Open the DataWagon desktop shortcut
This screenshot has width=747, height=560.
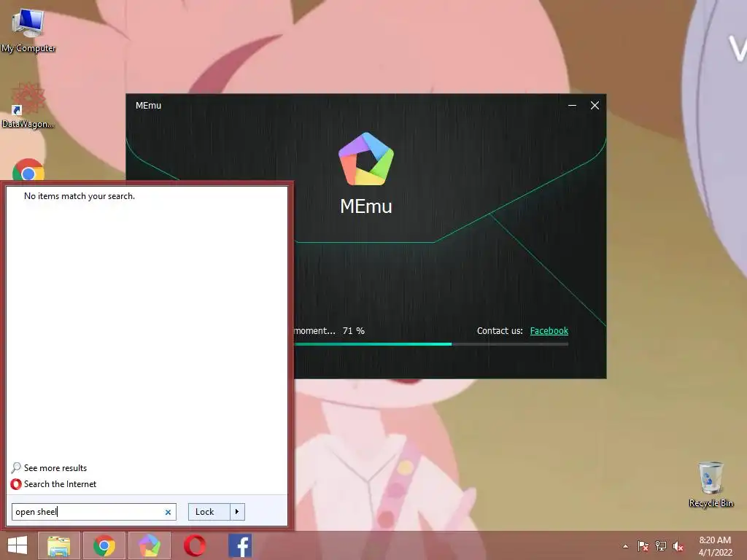pos(28,106)
